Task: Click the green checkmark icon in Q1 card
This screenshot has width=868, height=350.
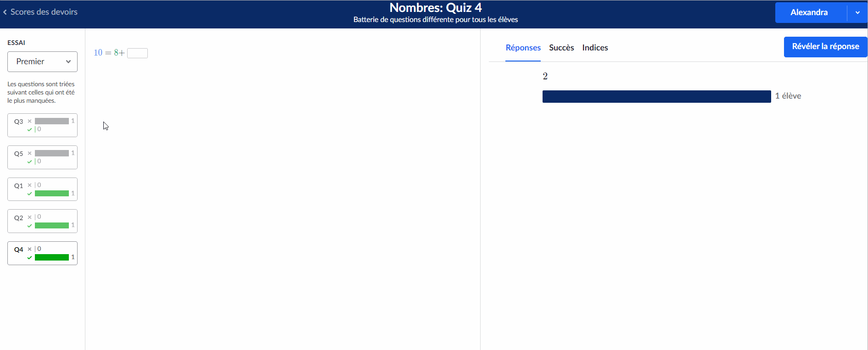Action: tap(29, 194)
